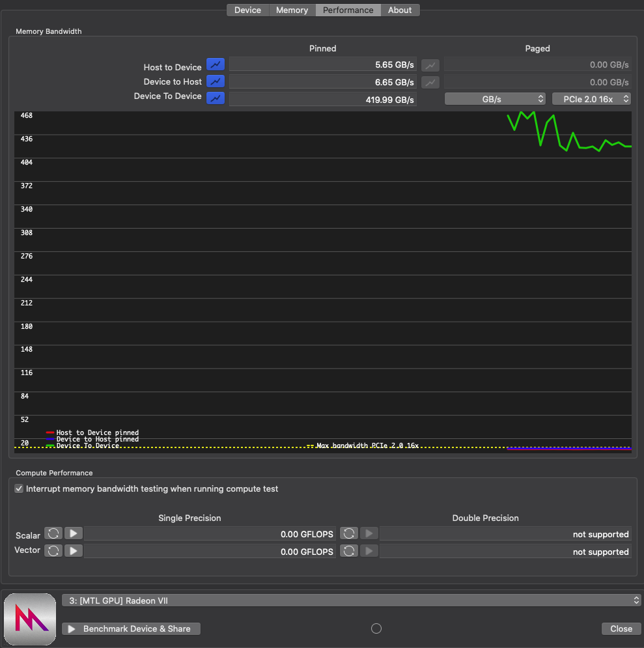Click the Paged column header
644x648 pixels.
pyautogui.click(x=537, y=48)
